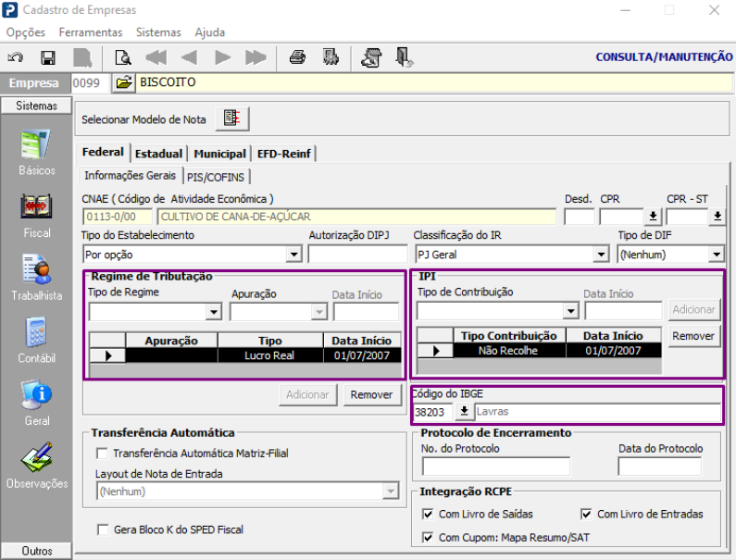Click the exit door toolbar icon
The width and height of the screenshot is (736, 560).
(404, 57)
